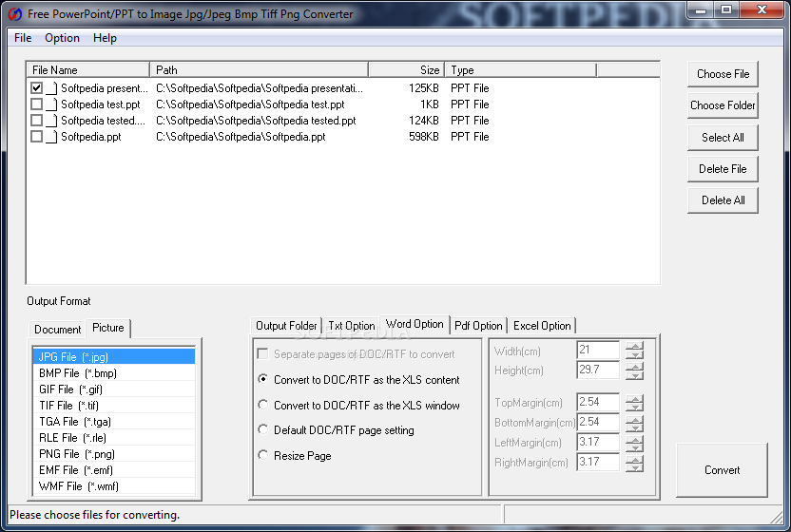The height and width of the screenshot is (532, 791).
Task: Switch to the Picture format tab
Action: (x=108, y=328)
